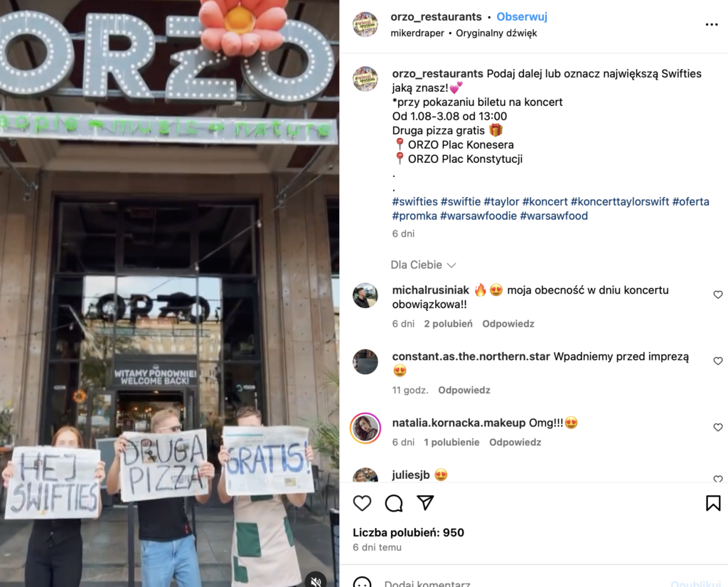Like natalia.kornacka.makeup's comment heart

click(x=718, y=427)
